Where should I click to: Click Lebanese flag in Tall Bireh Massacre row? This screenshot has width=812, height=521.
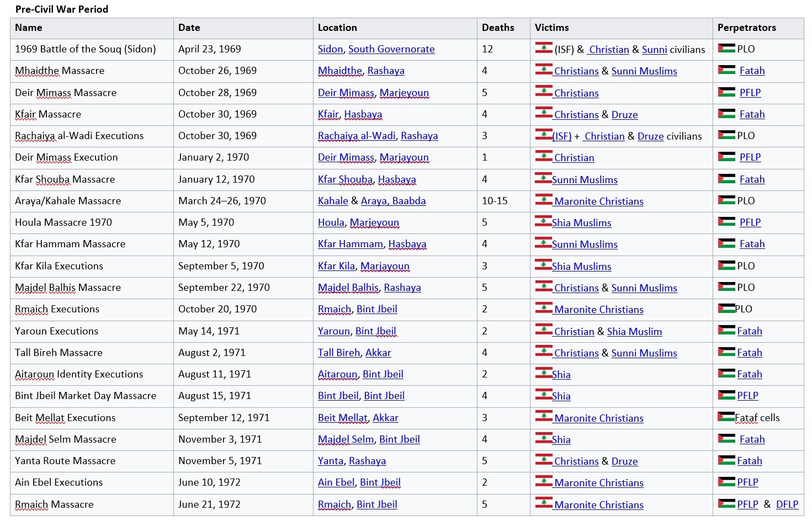(x=544, y=352)
